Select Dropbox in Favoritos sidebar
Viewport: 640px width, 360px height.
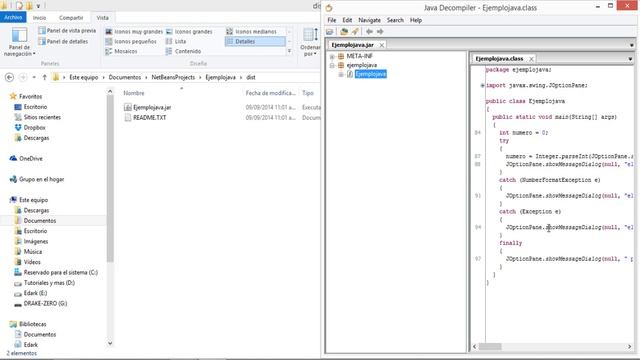(x=34, y=128)
